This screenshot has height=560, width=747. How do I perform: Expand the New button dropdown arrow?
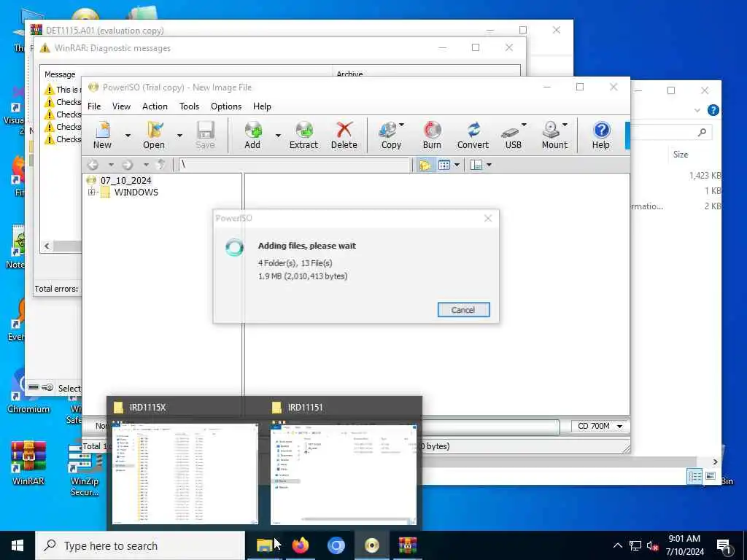click(128, 136)
